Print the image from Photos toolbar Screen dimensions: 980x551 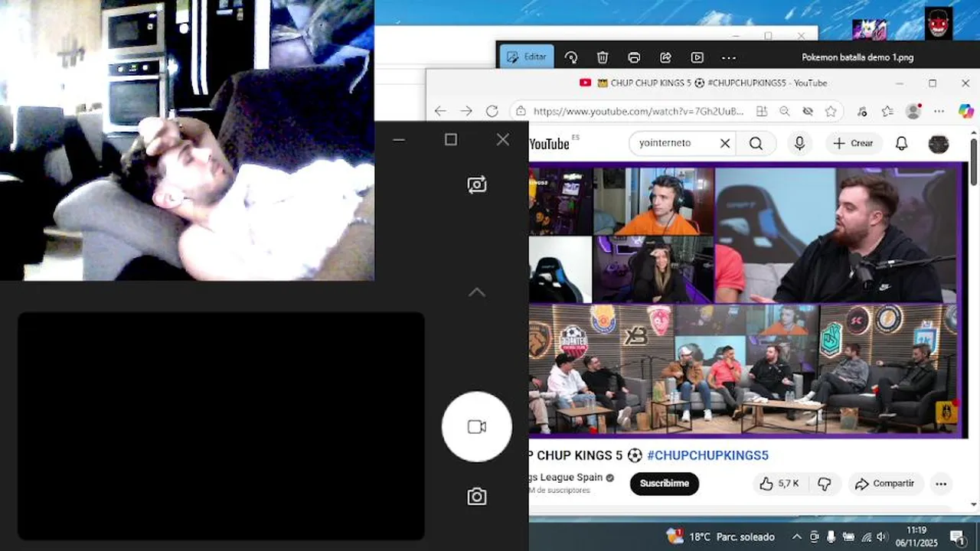tap(634, 57)
